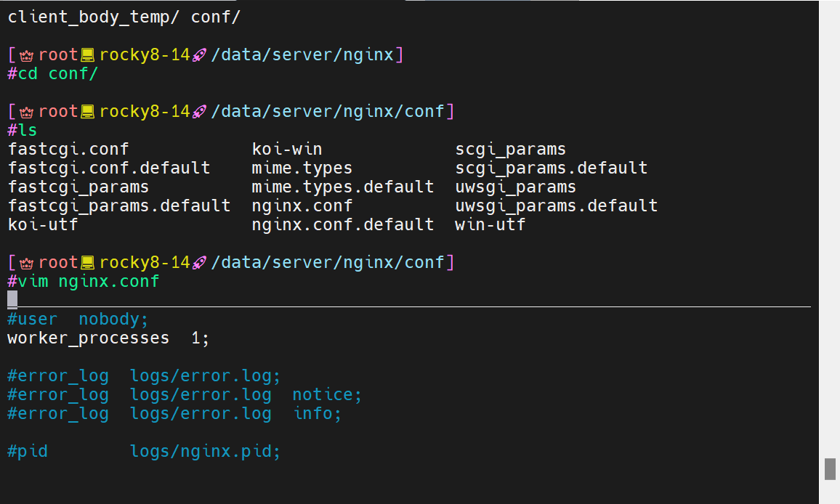Image resolution: width=840 pixels, height=504 pixels.
Task: Click the gray text cursor block
Action: pos(12,300)
